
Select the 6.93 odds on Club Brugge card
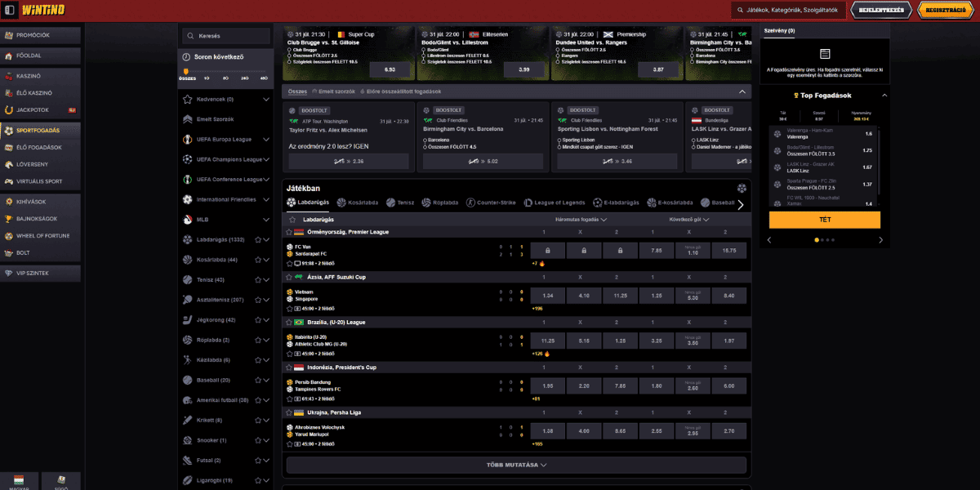pos(390,69)
